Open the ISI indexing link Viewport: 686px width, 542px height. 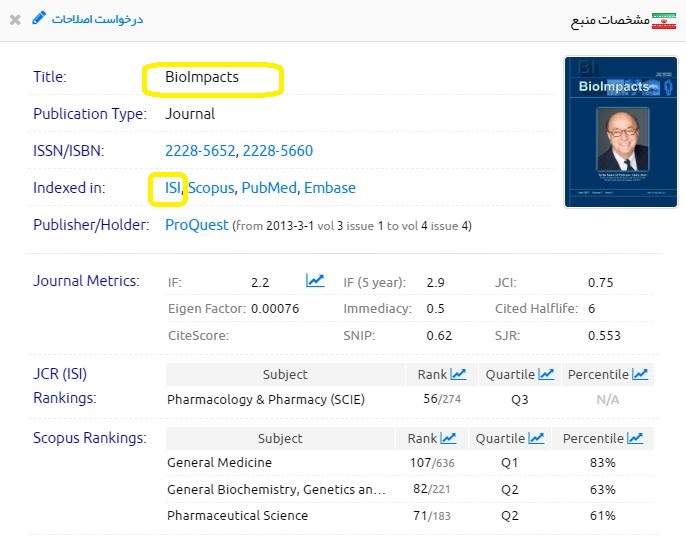173,188
